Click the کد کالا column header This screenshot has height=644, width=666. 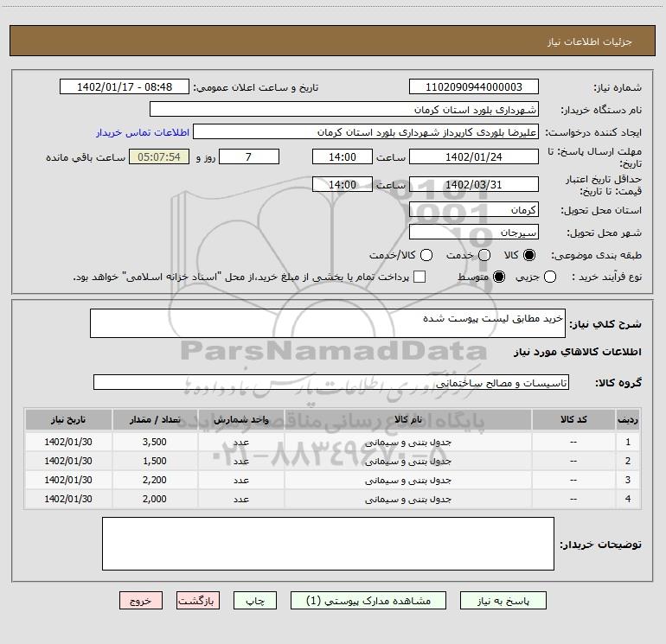coord(573,420)
